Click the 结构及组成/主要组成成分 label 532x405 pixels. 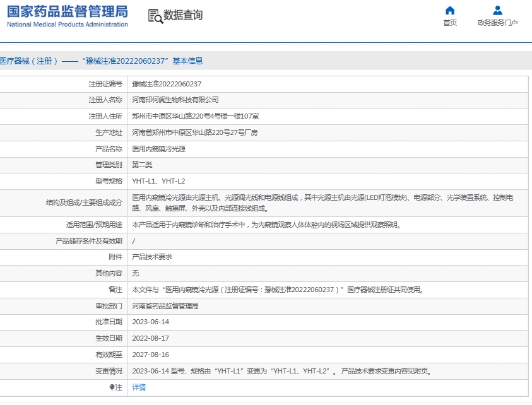point(84,203)
